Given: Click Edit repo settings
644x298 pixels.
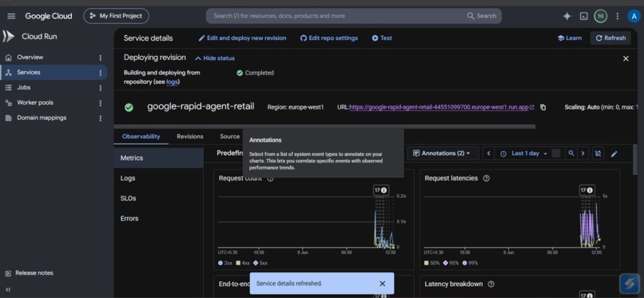Looking at the screenshot, I should coord(329,38).
